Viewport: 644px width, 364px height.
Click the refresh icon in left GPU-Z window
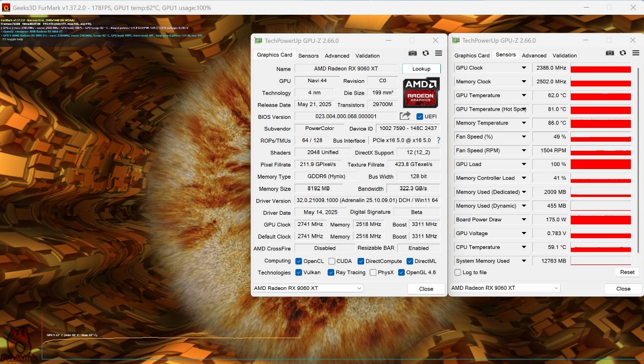click(426, 53)
